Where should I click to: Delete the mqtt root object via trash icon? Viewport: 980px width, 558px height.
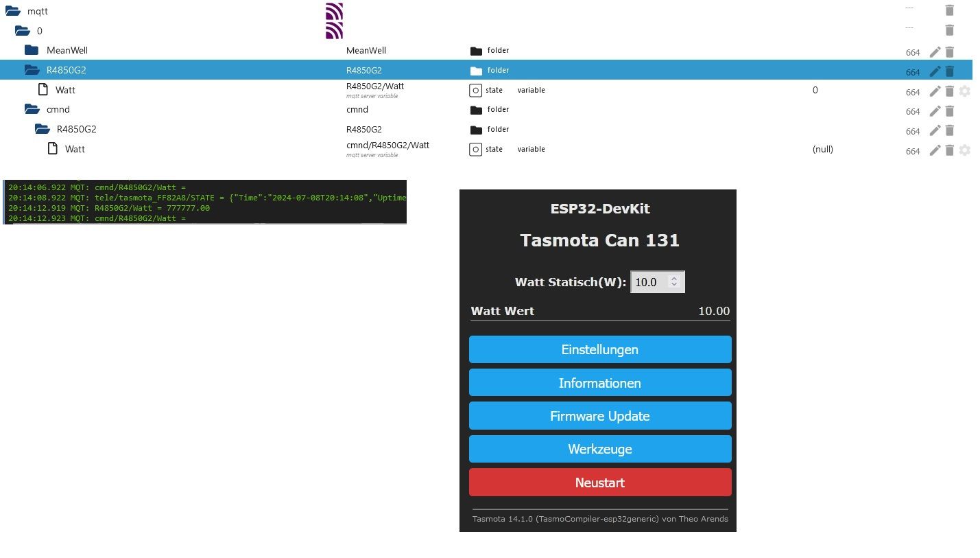point(949,10)
